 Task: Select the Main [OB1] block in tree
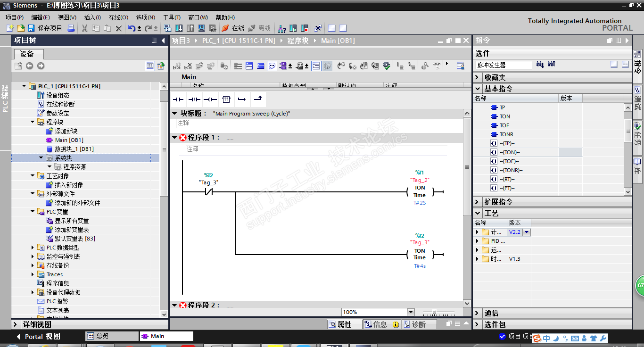tap(69, 140)
